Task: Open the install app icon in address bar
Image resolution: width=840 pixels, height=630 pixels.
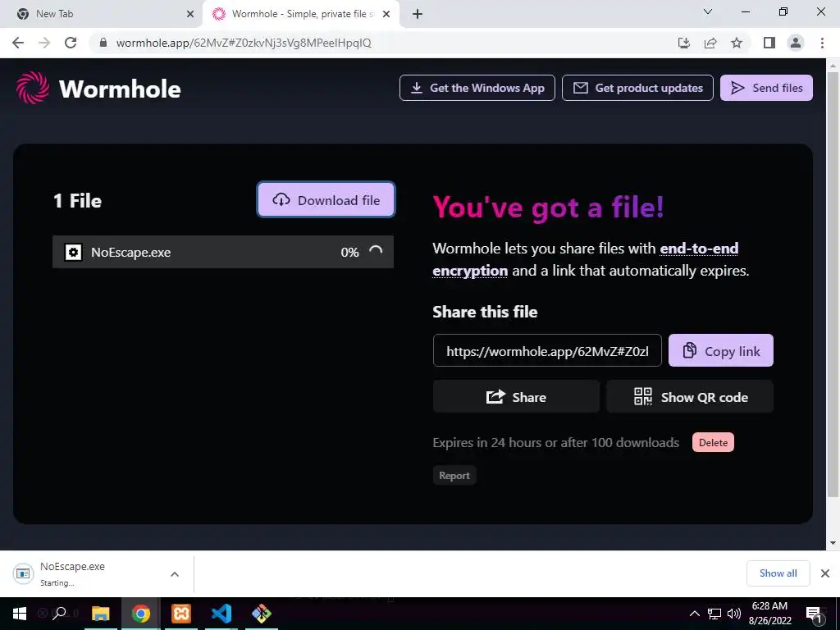Action: [684, 43]
